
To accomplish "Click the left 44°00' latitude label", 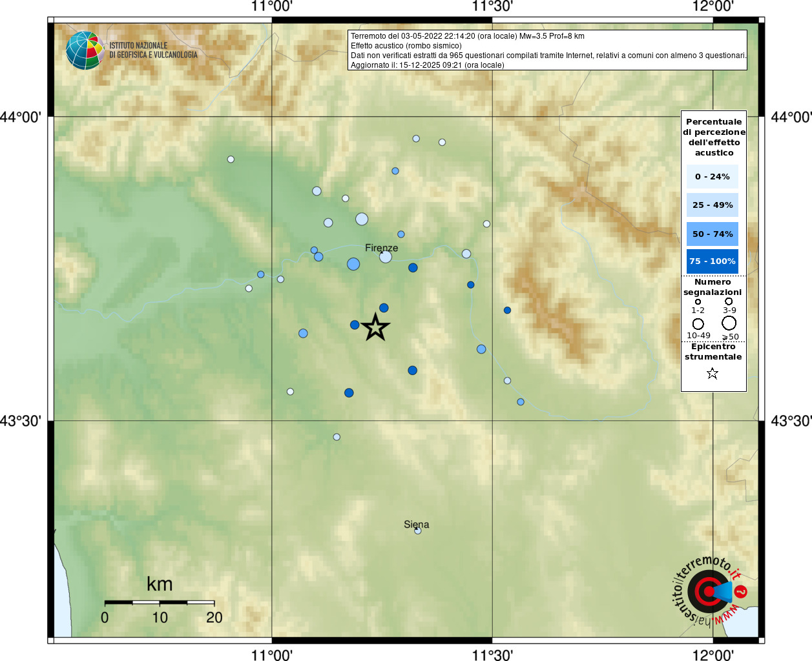I will tap(21, 117).
